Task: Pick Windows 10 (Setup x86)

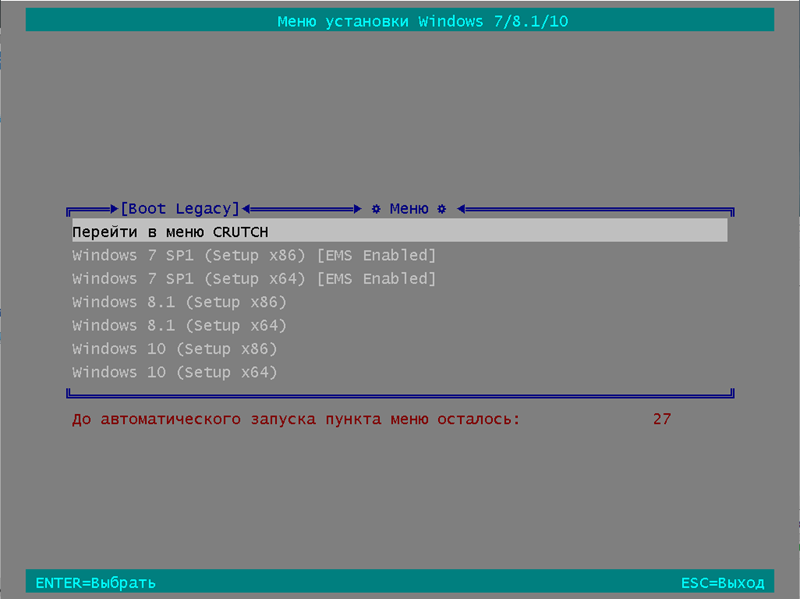Action: pos(174,349)
